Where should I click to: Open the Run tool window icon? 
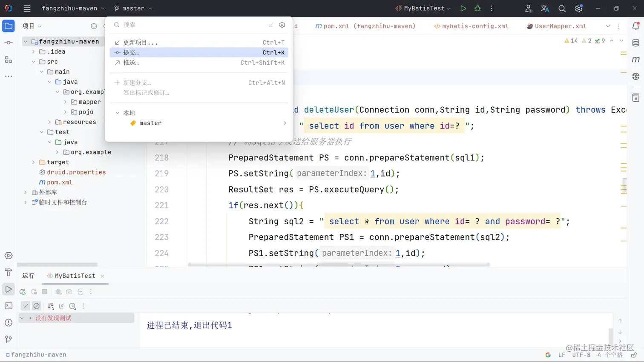click(9, 289)
